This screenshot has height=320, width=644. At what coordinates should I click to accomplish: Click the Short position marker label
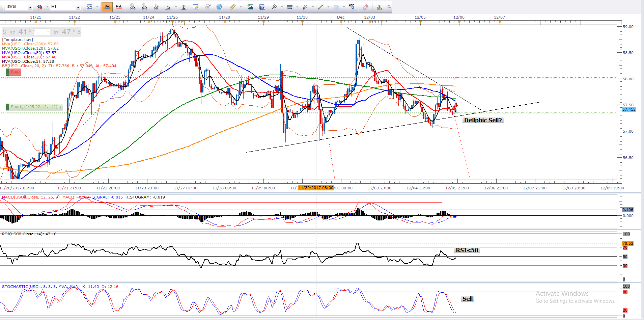click(34, 107)
